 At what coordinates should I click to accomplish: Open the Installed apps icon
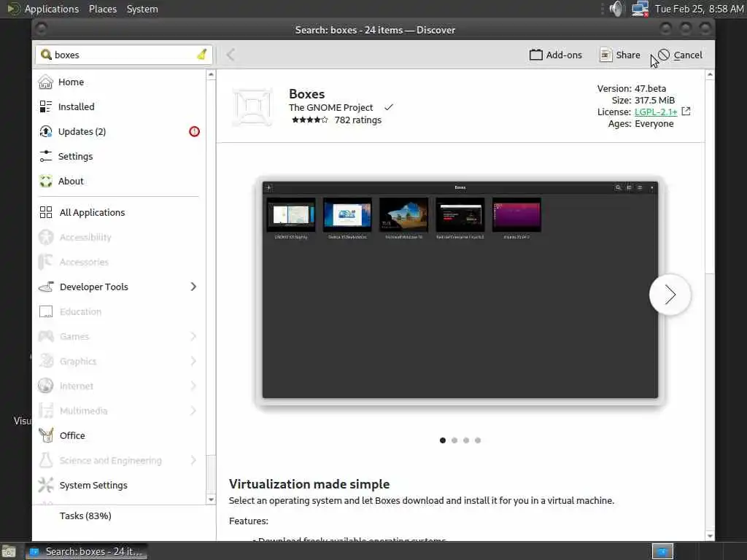click(46, 106)
